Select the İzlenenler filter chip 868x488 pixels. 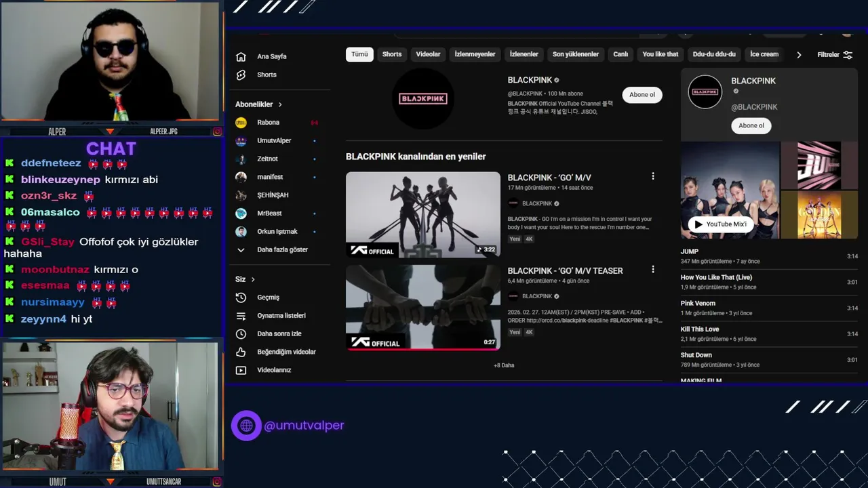coord(524,54)
